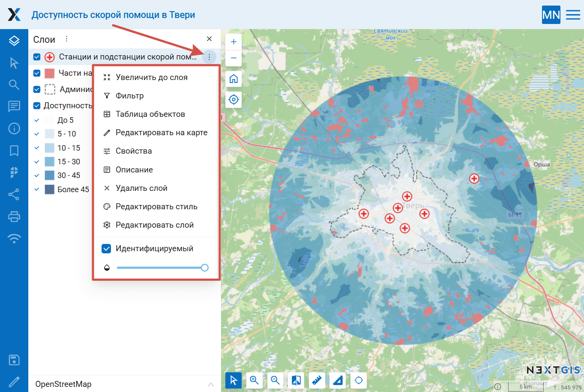584x392 pixels.
Task: Toggle visibility of Станции и подстанции layer
Action: click(x=37, y=57)
